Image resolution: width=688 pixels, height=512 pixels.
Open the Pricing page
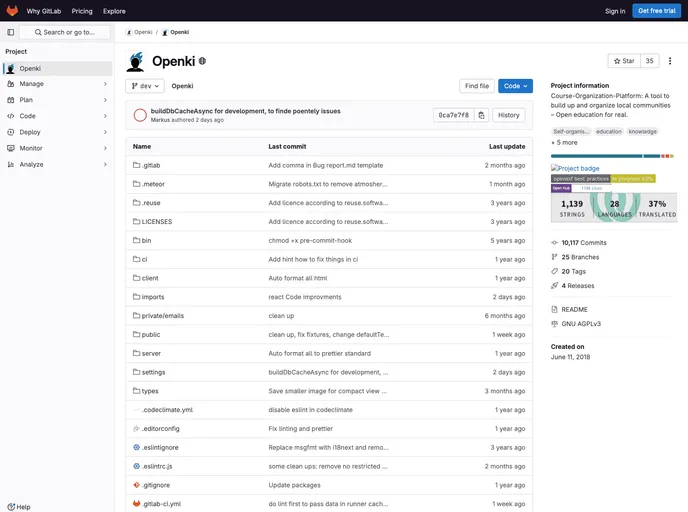[x=82, y=11]
